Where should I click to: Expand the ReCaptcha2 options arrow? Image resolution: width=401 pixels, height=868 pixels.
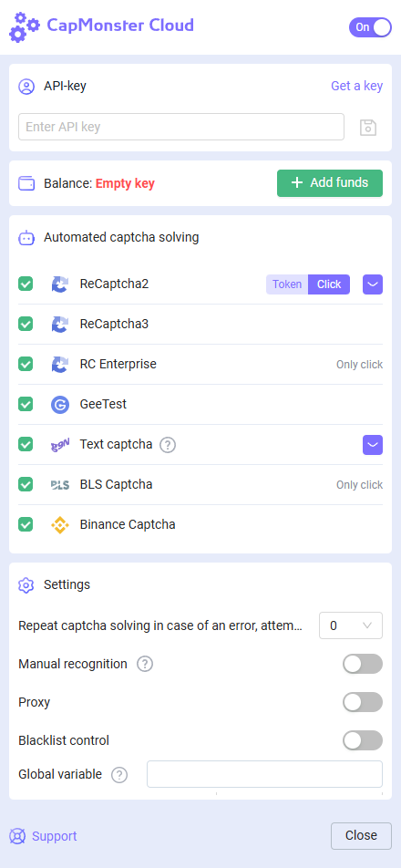373,284
